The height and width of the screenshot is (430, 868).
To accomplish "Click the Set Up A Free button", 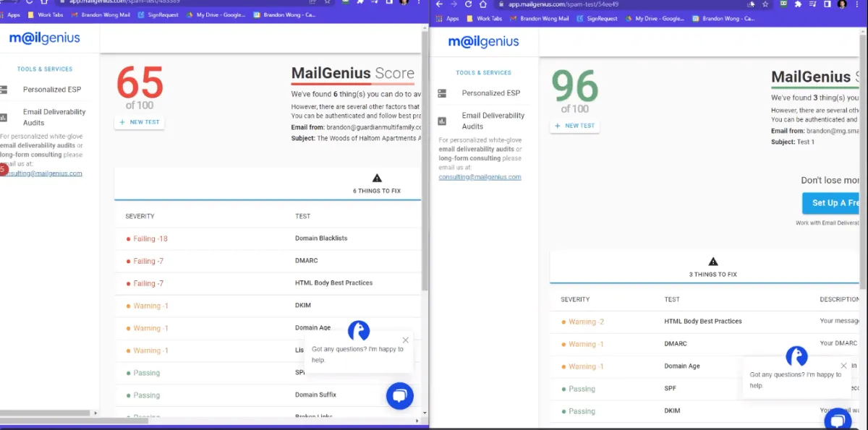I will (831, 203).
